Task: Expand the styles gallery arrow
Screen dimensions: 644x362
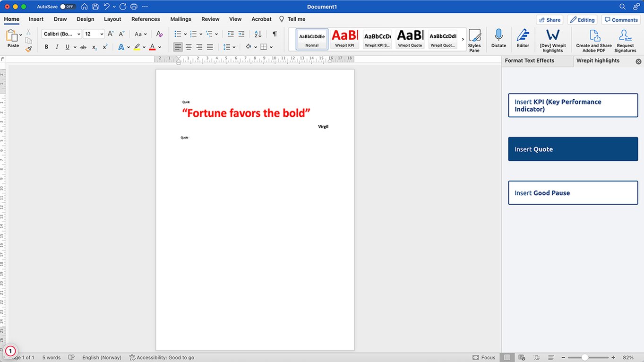Action: (x=463, y=39)
